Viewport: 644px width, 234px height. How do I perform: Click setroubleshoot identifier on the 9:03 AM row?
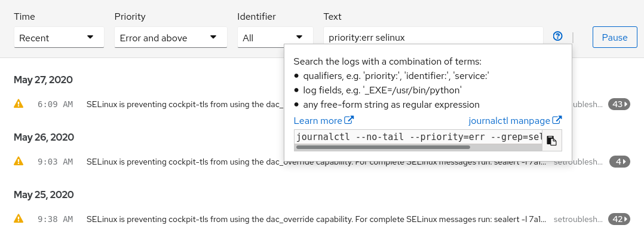[578, 162]
